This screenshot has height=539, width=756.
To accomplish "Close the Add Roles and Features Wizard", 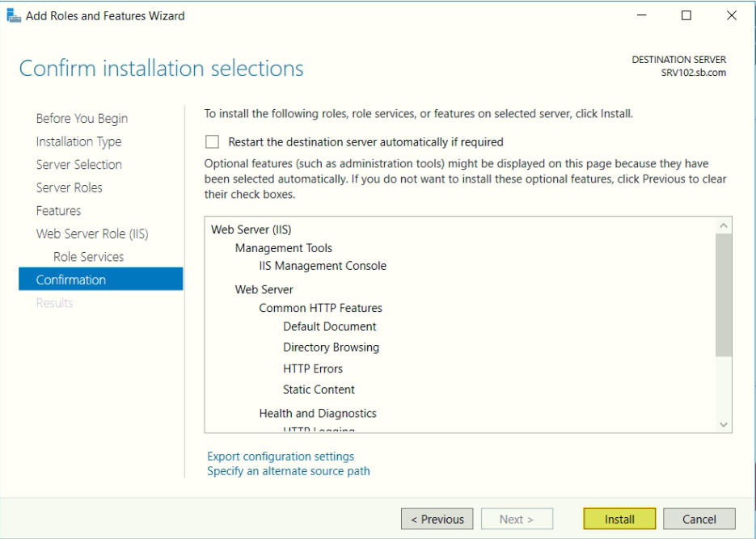I will pyautogui.click(x=732, y=15).
